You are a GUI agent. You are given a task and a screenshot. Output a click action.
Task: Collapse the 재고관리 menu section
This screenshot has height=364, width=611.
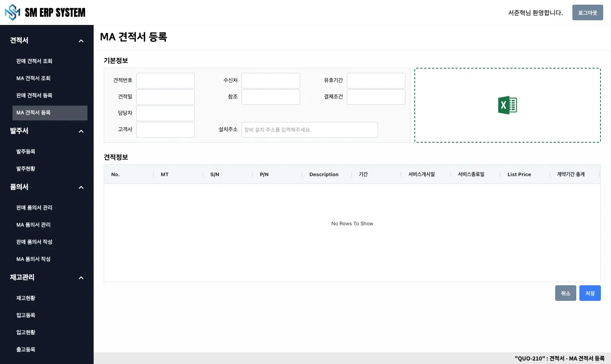81,278
